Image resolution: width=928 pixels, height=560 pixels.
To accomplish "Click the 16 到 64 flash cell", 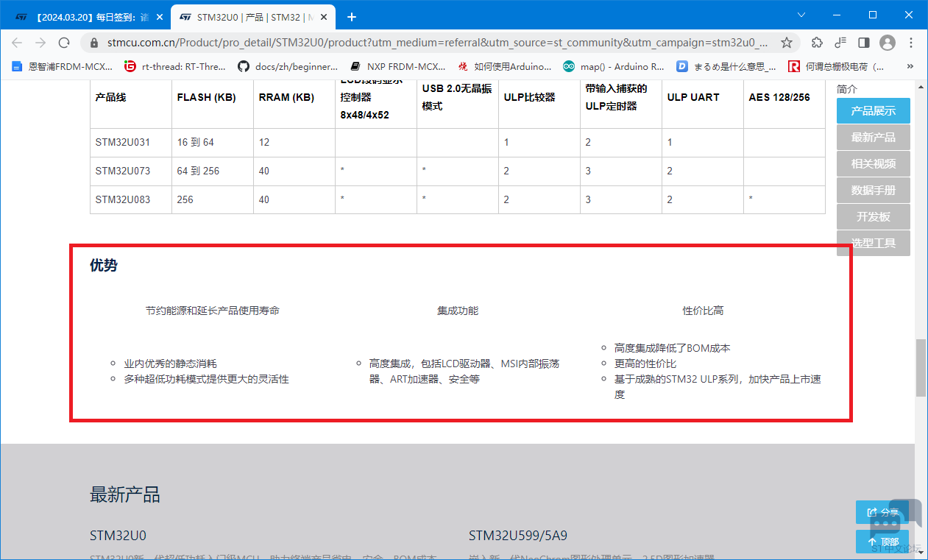I will pos(213,143).
